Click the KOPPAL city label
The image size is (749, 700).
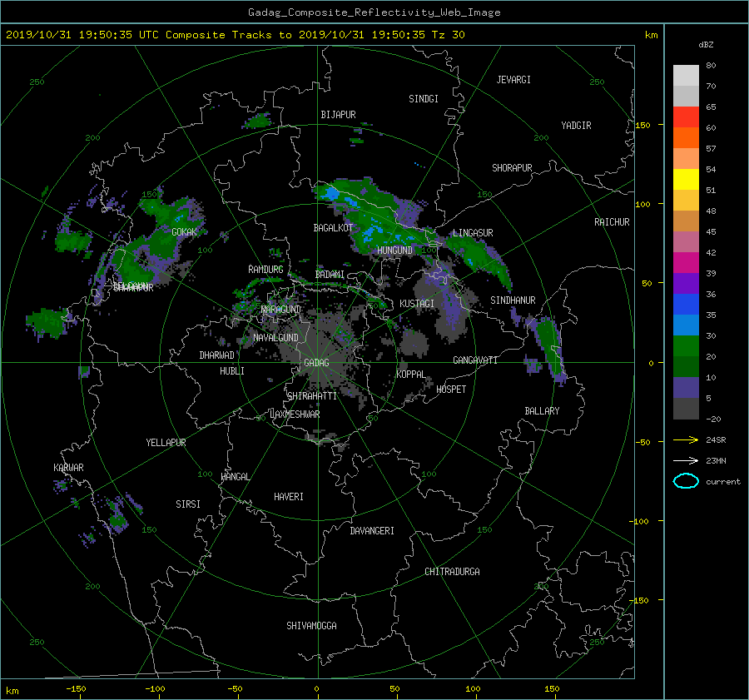point(411,375)
